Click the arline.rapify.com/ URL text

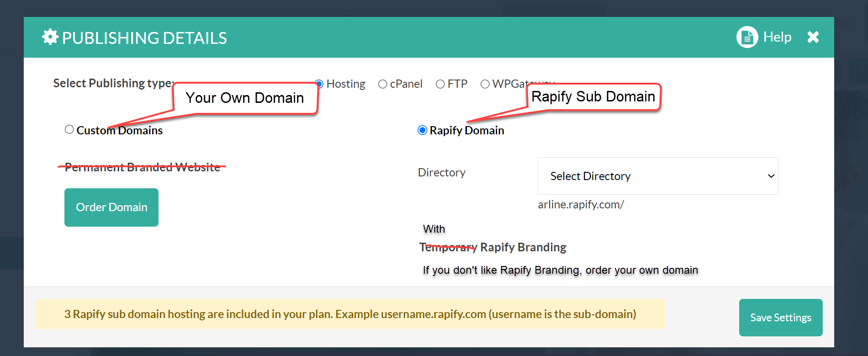click(581, 205)
